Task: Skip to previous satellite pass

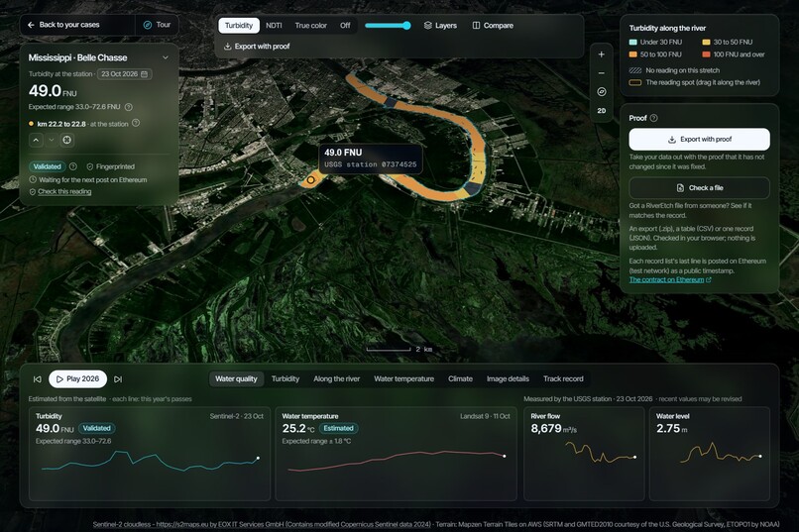Action: (38, 379)
